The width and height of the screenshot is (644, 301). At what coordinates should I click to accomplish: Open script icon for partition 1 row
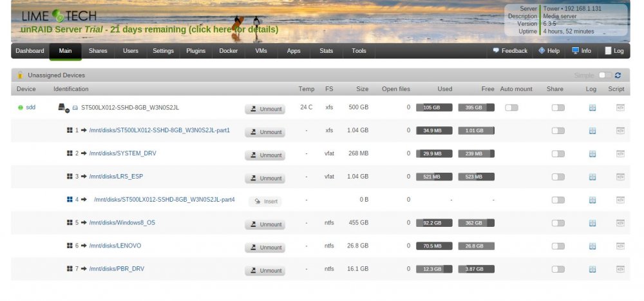620,131
